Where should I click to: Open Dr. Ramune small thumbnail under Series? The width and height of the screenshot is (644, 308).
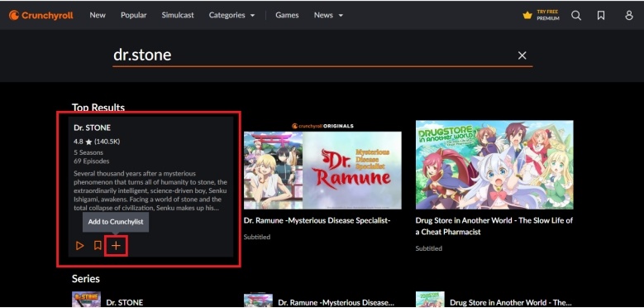(258, 301)
